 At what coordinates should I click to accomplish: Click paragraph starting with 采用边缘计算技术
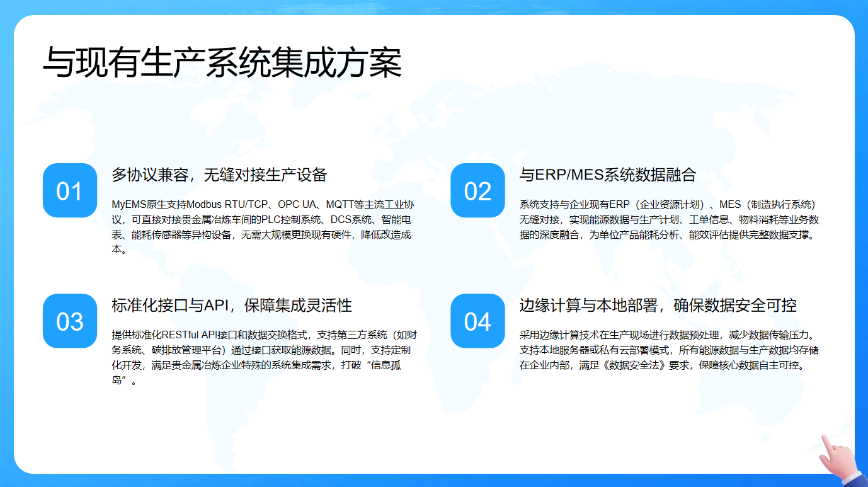[x=670, y=350]
